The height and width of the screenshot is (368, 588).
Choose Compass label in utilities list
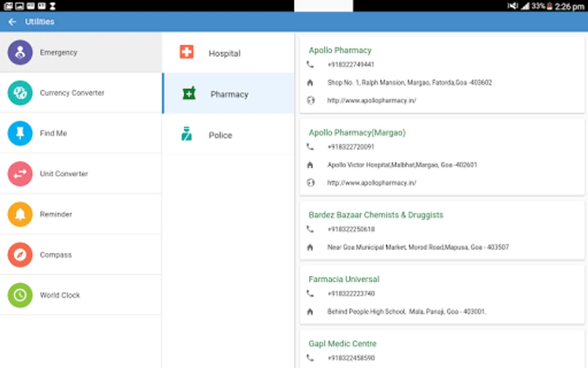[x=56, y=255]
